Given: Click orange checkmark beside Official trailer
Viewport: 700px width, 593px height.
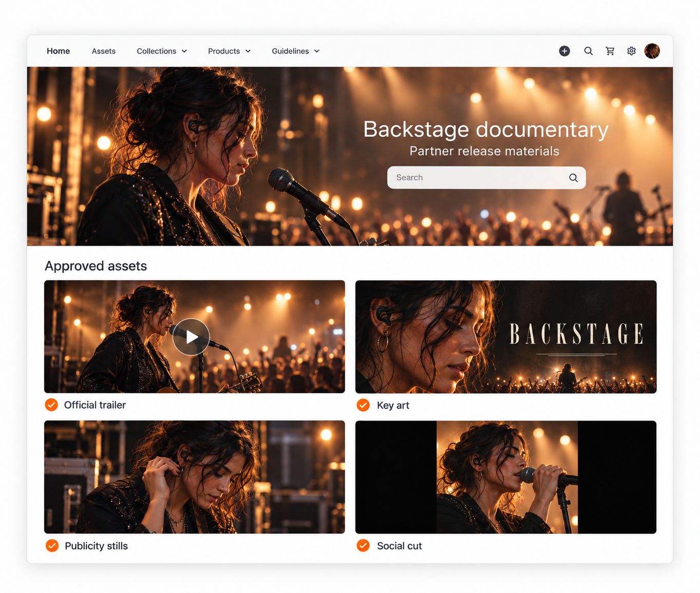Looking at the screenshot, I should (x=51, y=405).
